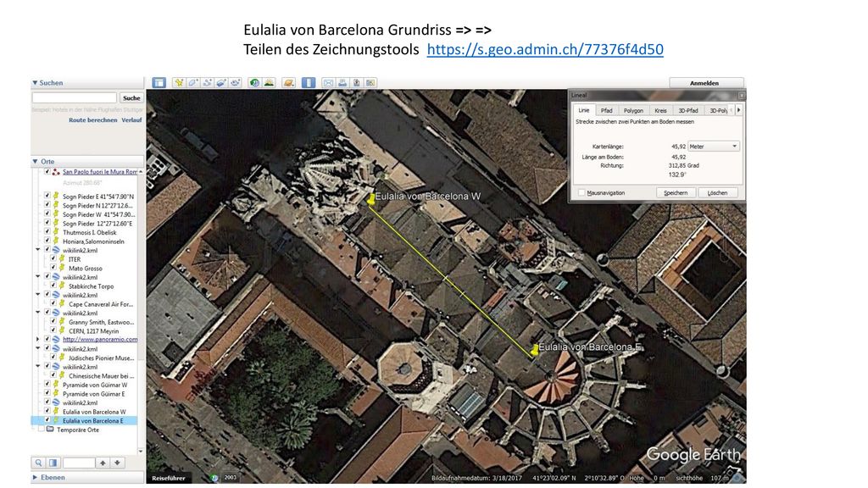Uncheck Eulalia von Barcelona W checkbox
The width and height of the screenshot is (868, 488).
[47, 412]
